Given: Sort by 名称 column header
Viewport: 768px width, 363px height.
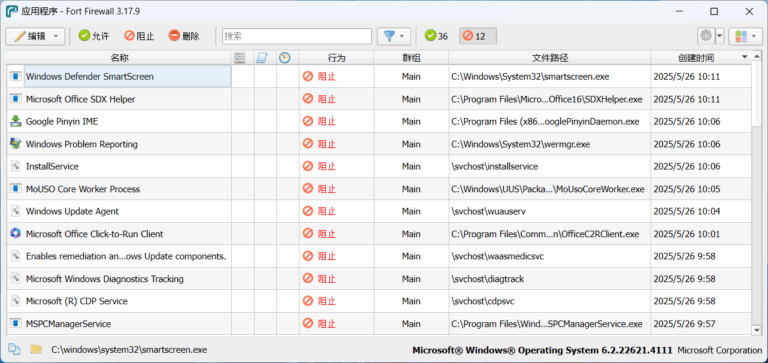Looking at the screenshot, I should click(119, 58).
